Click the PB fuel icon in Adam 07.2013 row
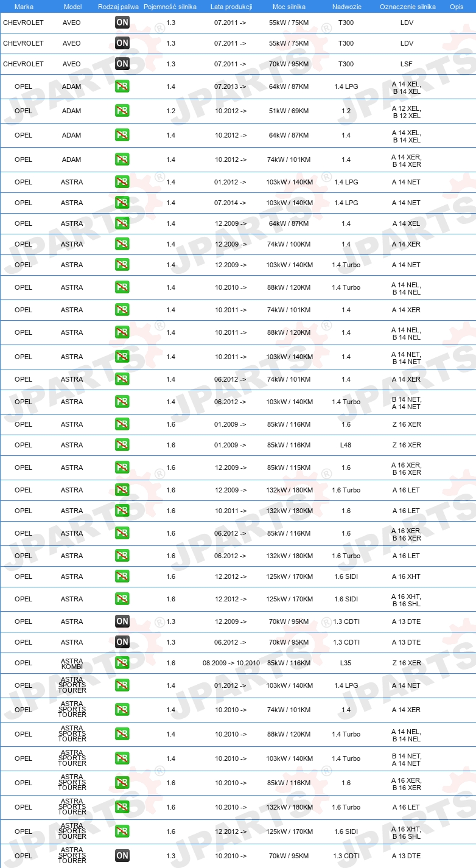Screen dimensions: 476x868 (122, 86)
